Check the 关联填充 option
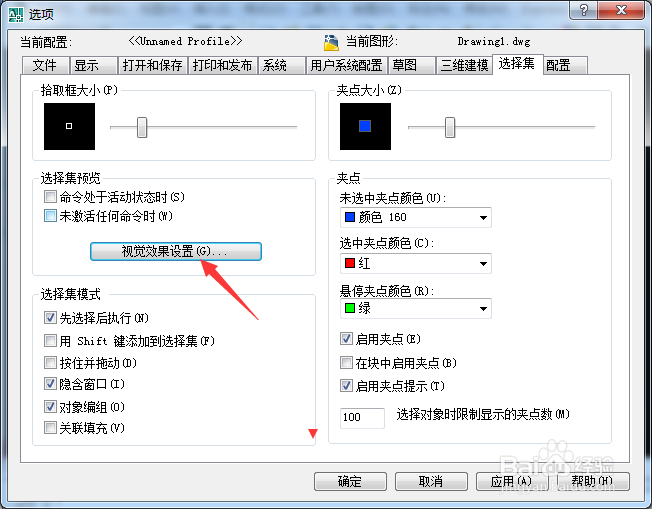The height and width of the screenshot is (509, 652). [50, 427]
